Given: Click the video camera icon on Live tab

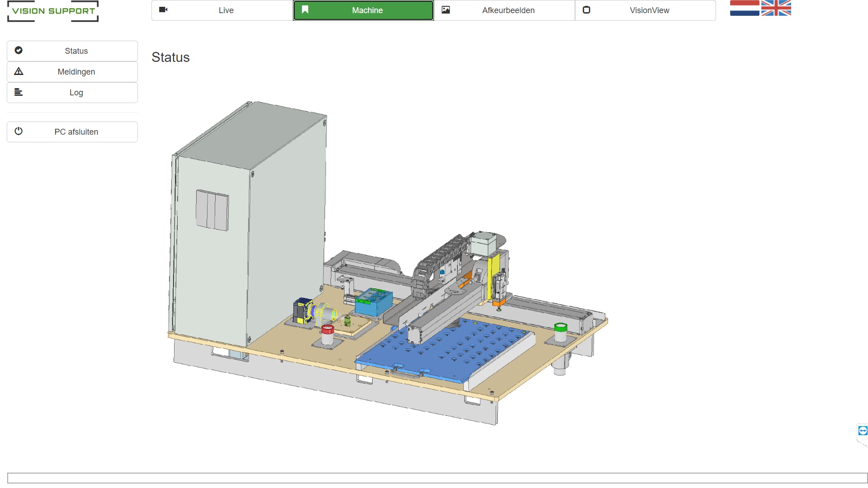Looking at the screenshot, I should (163, 10).
